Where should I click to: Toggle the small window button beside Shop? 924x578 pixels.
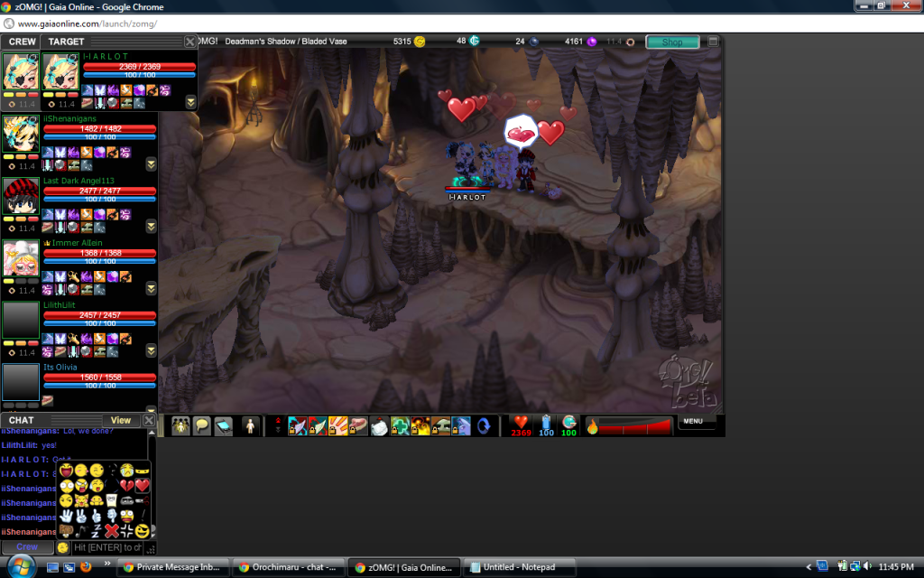click(713, 42)
